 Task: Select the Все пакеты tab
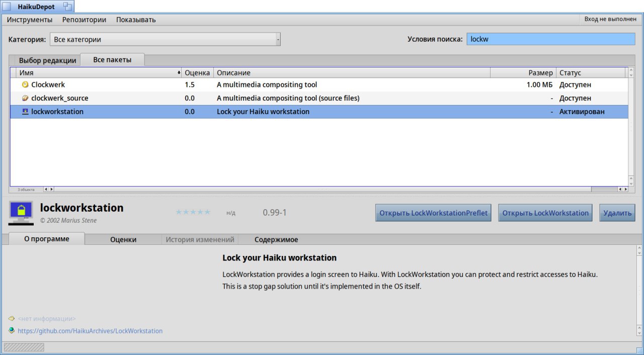[x=112, y=59]
